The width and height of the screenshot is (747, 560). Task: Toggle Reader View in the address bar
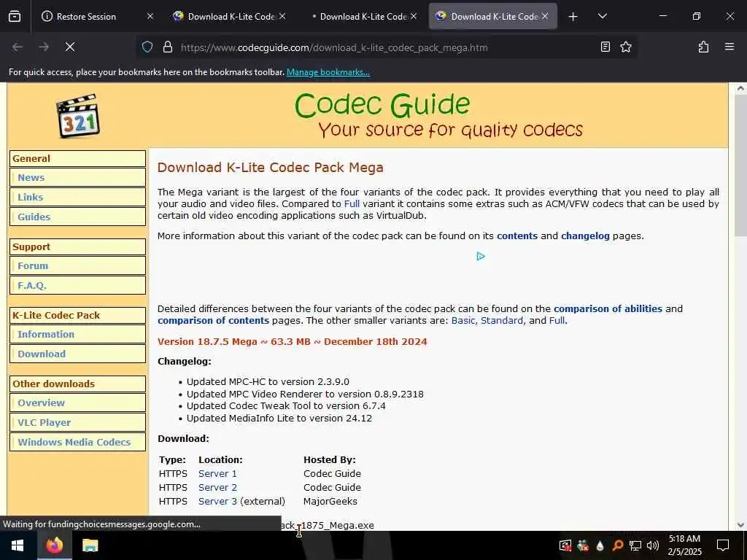tap(605, 47)
